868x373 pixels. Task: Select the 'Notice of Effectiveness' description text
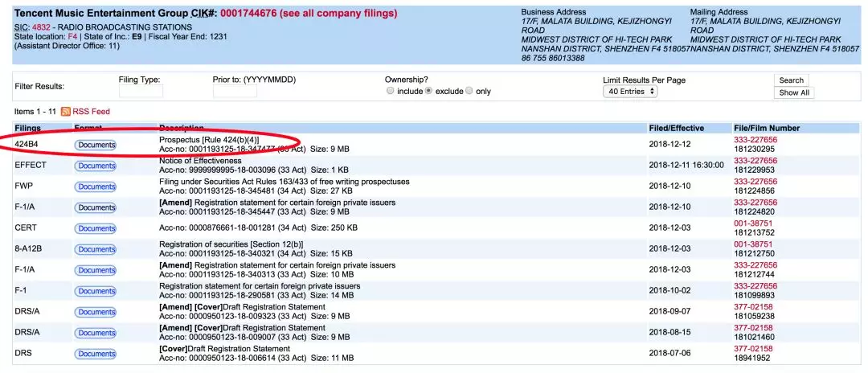pos(200,161)
